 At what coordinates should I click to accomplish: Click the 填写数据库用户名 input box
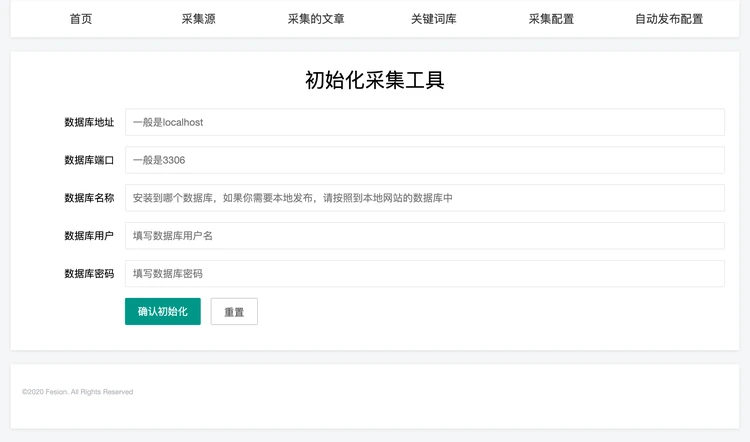(x=424, y=236)
